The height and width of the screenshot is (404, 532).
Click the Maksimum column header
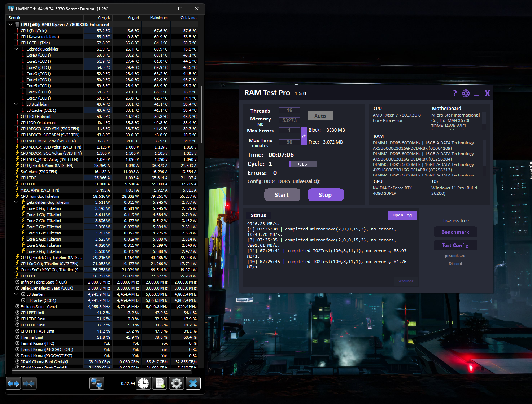click(156, 18)
